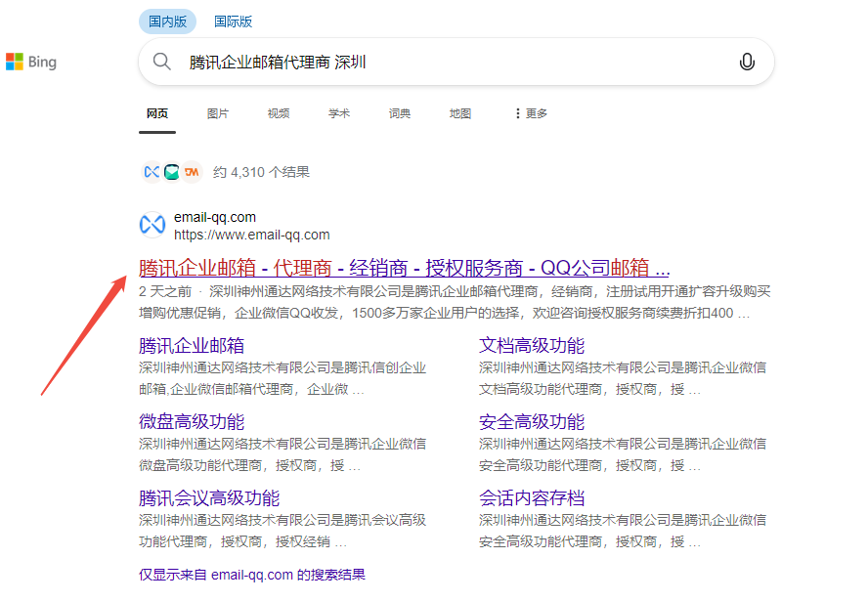This screenshot has width=868, height=602.
Task: Open the 更多 search category menu
Action: [531, 113]
